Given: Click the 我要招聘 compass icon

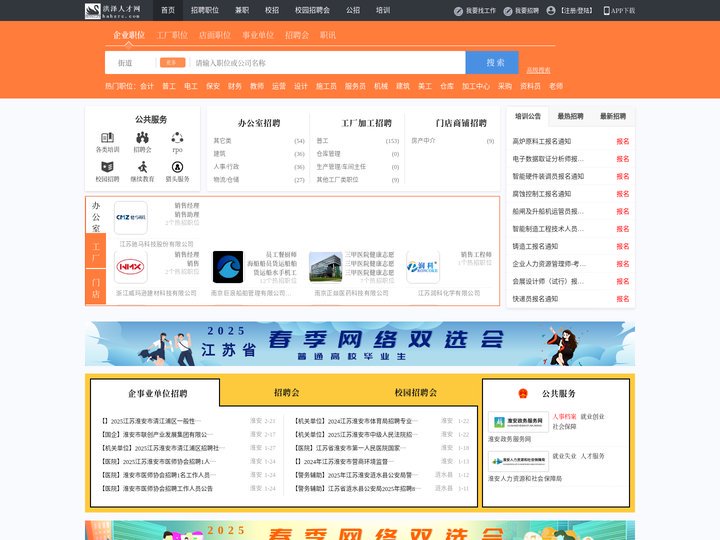Looking at the screenshot, I should pyautogui.click(x=507, y=11).
